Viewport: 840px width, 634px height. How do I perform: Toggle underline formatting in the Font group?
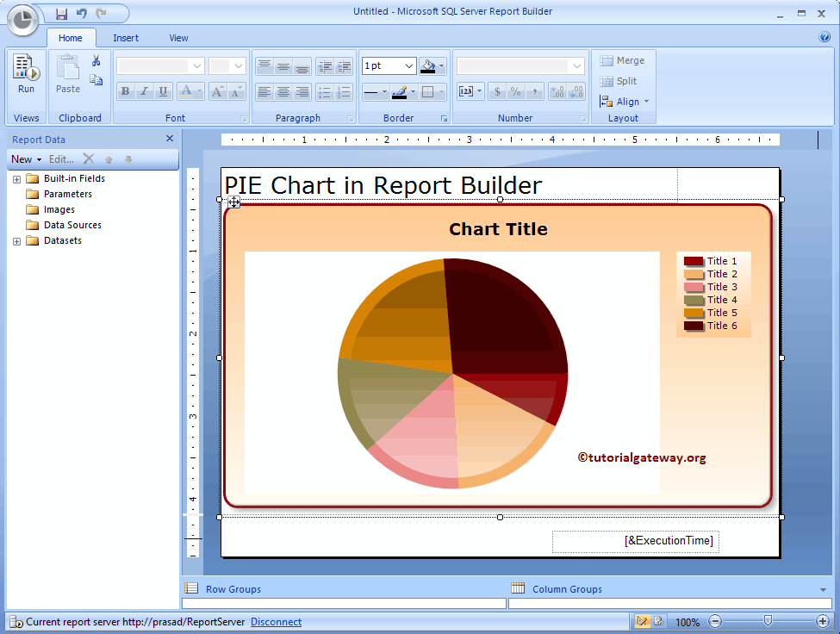(x=163, y=90)
